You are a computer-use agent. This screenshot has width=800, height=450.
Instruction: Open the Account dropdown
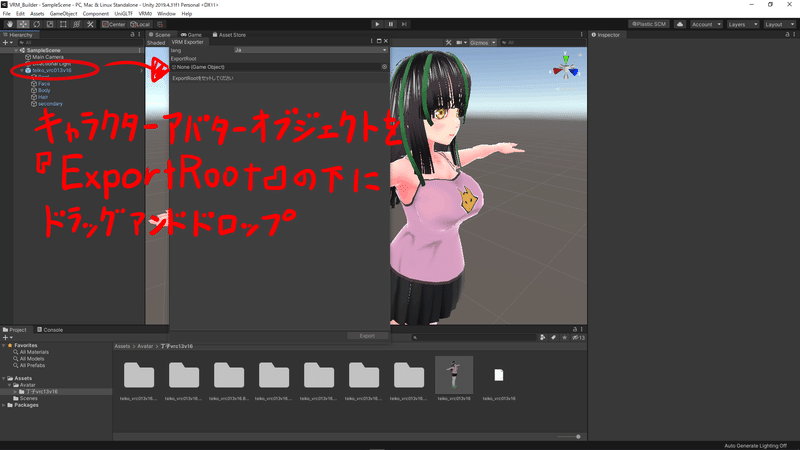tap(706, 24)
